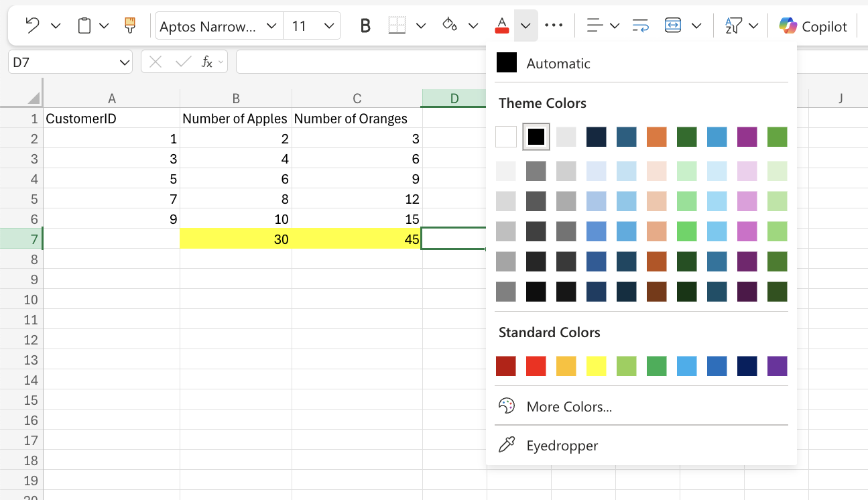Click the Wrap Text icon
This screenshot has width=868, height=500.
click(x=640, y=25)
